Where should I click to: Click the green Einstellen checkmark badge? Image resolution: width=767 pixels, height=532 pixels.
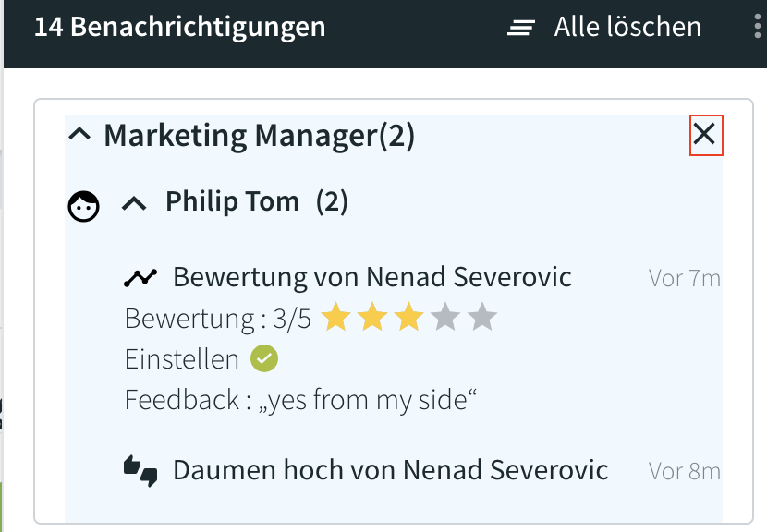point(264,358)
